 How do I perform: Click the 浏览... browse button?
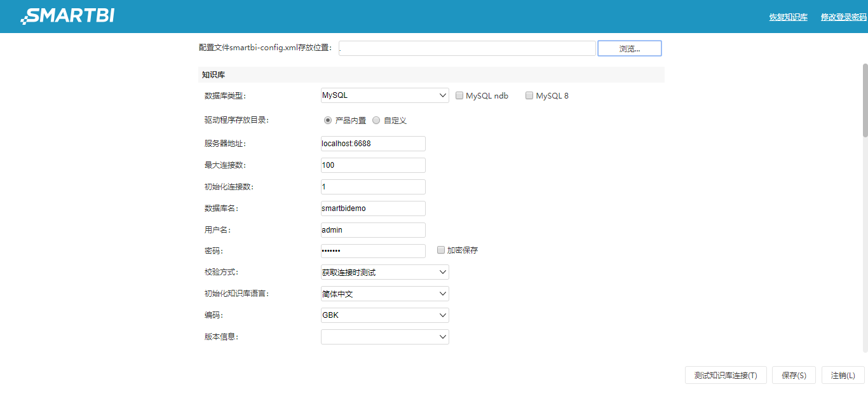(630, 48)
